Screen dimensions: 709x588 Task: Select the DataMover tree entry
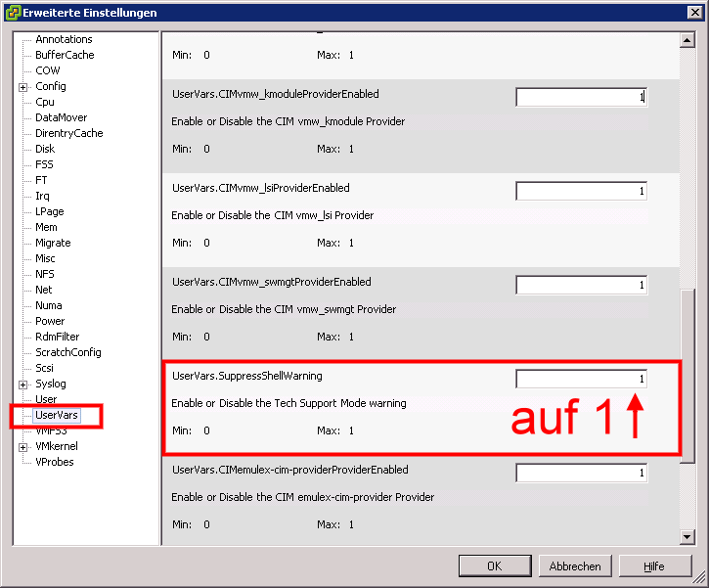click(61, 117)
